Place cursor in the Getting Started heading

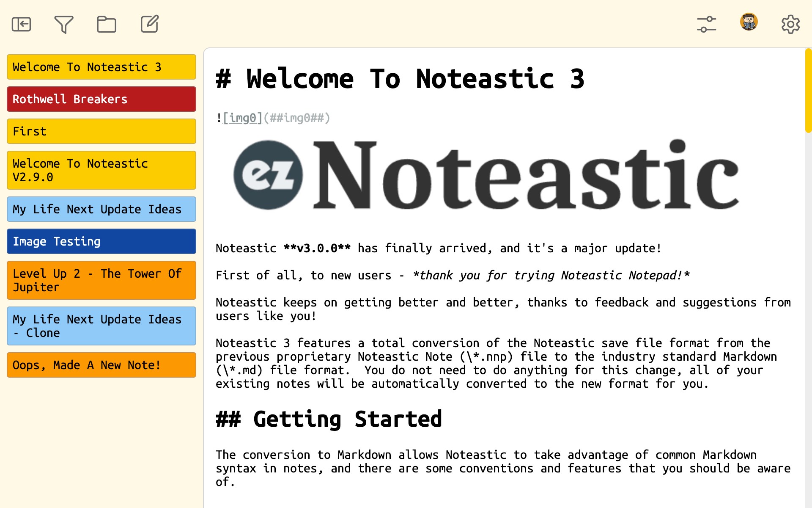pos(347,419)
